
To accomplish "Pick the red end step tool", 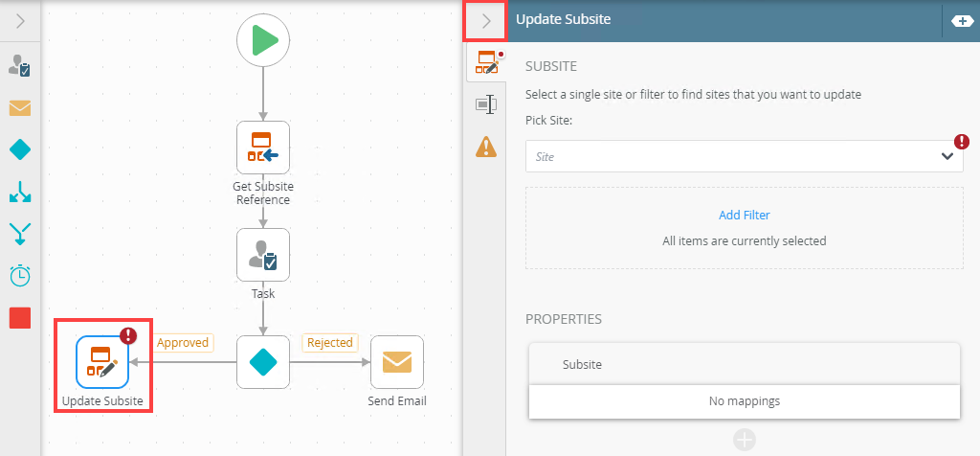I will (x=20, y=318).
